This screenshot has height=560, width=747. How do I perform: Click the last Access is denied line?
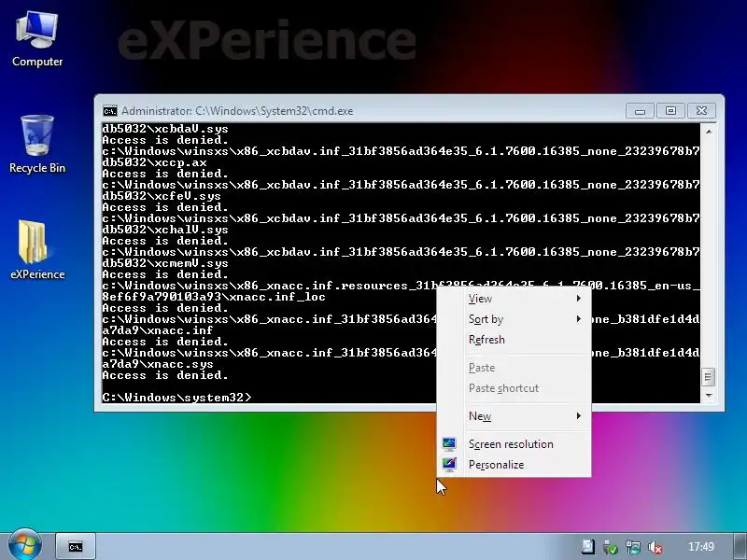point(165,375)
